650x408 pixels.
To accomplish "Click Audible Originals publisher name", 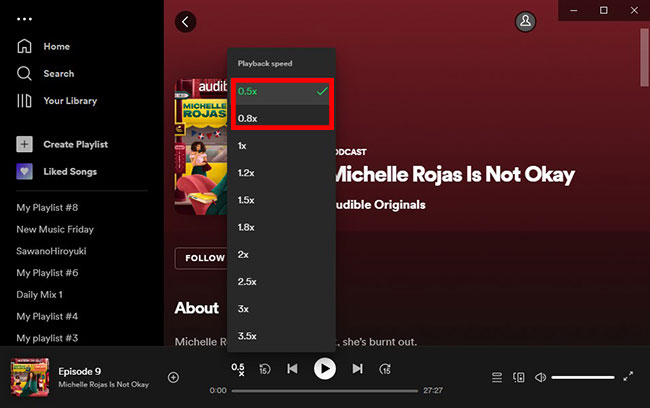I will [x=380, y=204].
